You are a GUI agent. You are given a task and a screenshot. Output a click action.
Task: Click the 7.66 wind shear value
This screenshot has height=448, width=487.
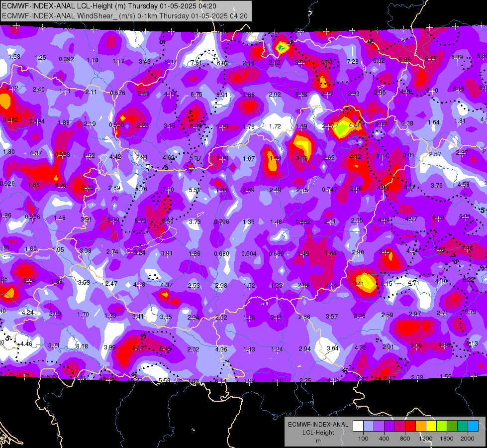pyautogui.click(x=440, y=249)
